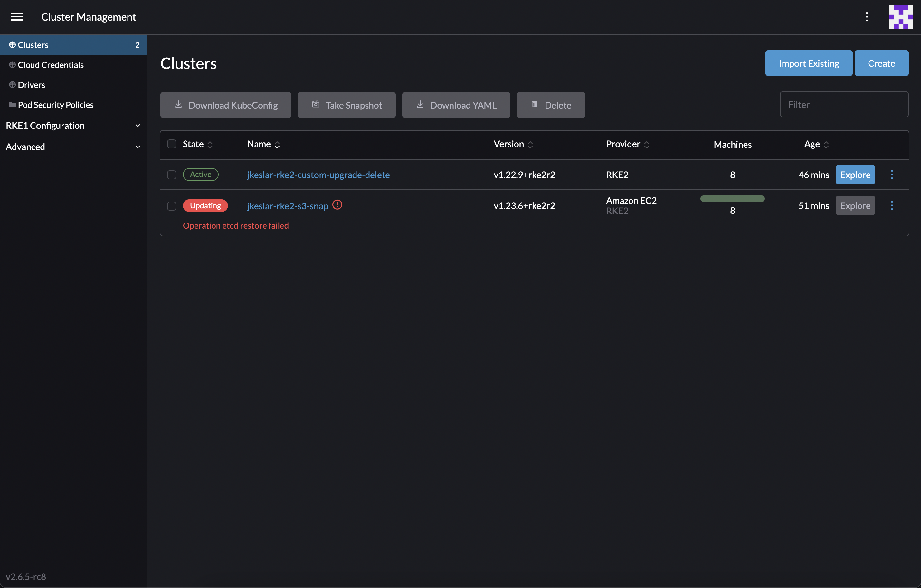Screen dimensions: 921x588
Task: Sort the table by Version column
Action: click(x=513, y=144)
